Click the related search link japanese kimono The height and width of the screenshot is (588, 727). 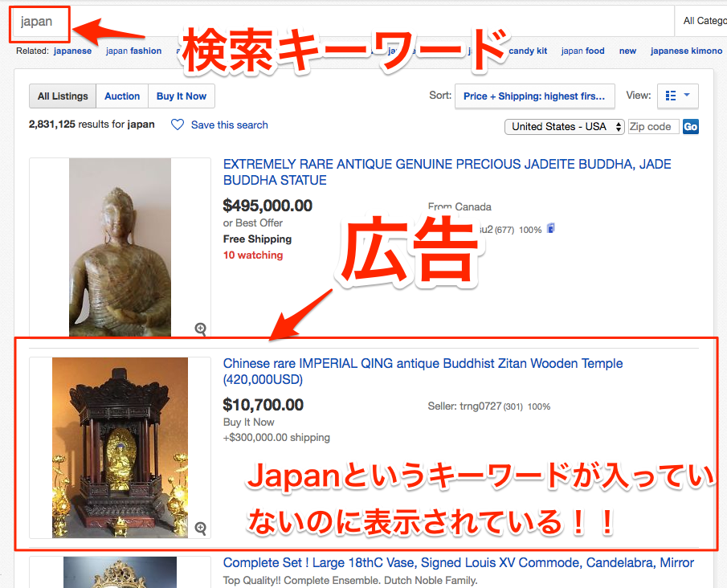click(x=686, y=51)
